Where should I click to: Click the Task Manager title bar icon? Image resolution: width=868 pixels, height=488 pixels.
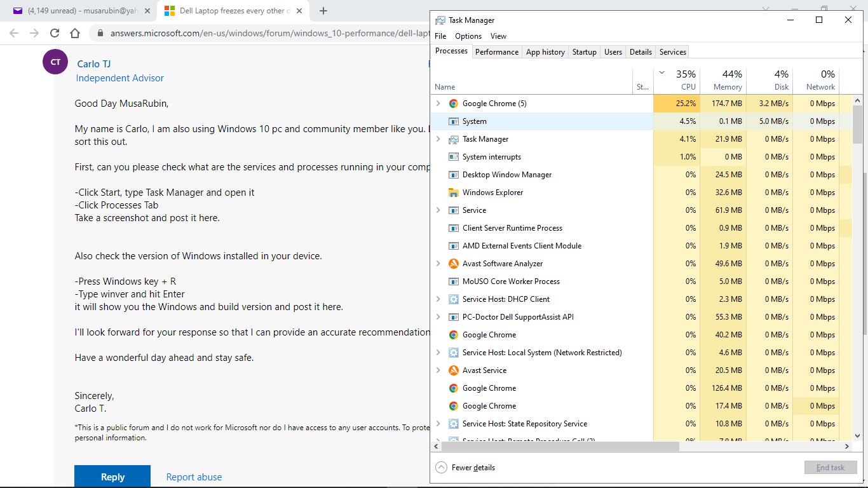[440, 20]
